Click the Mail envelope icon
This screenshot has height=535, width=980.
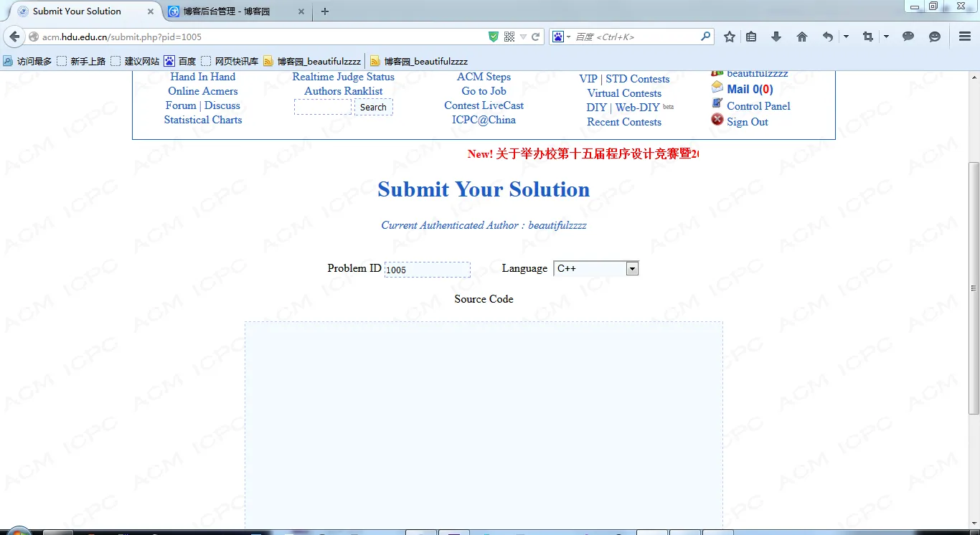click(717, 87)
